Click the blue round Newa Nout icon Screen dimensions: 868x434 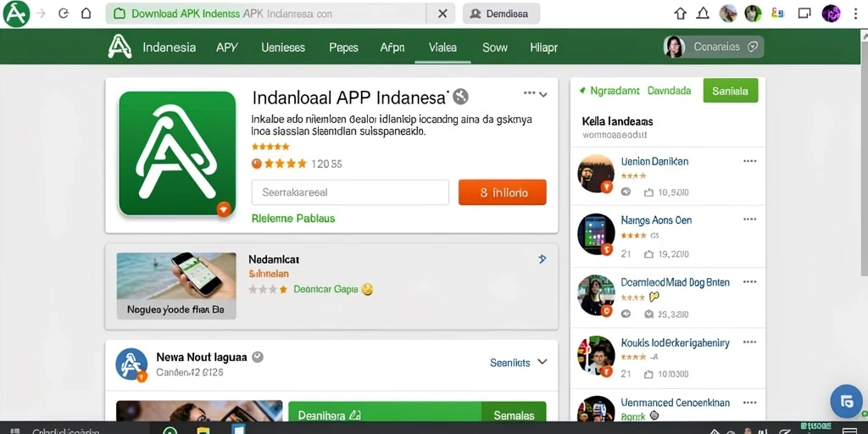(x=131, y=364)
